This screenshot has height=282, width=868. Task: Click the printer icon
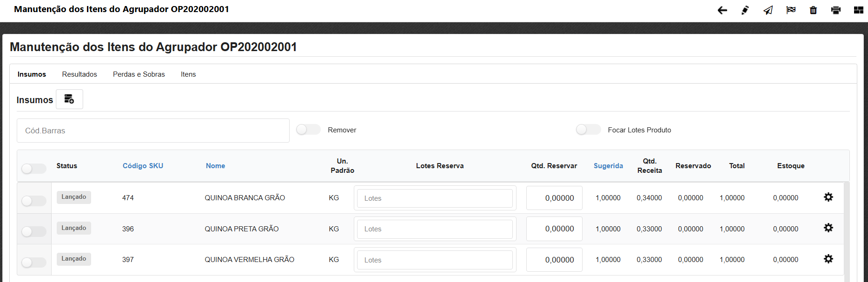click(x=835, y=10)
